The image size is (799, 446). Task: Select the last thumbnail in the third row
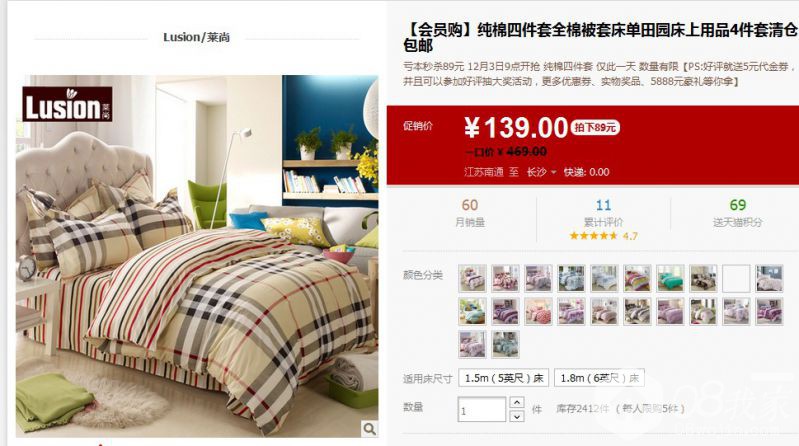pyautogui.click(x=505, y=344)
